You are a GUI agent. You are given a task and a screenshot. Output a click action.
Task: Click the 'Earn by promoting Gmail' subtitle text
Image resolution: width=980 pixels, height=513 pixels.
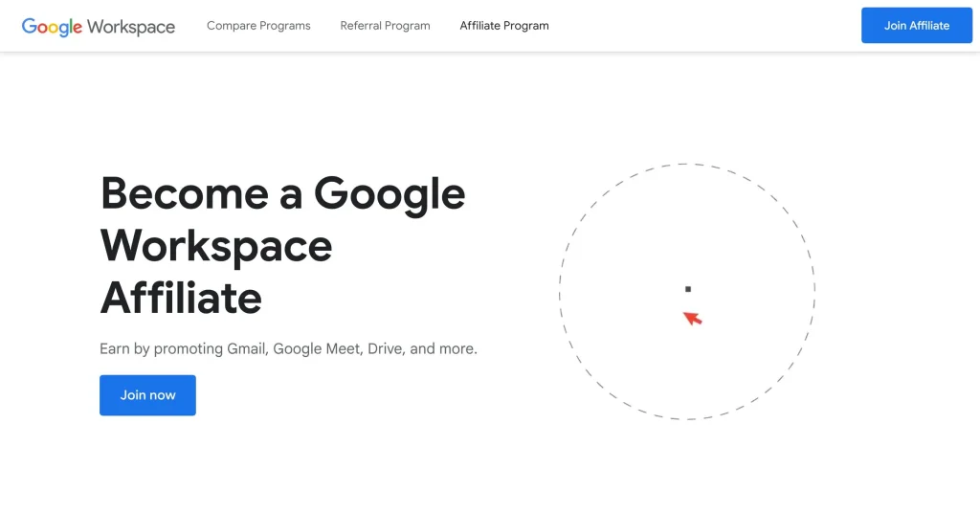[288, 348]
